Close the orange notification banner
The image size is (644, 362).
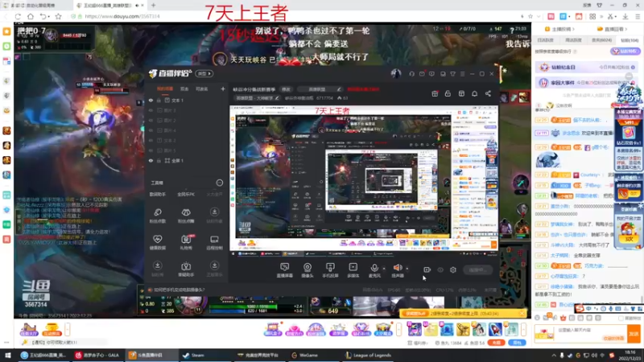pyautogui.click(x=522, y=314)
